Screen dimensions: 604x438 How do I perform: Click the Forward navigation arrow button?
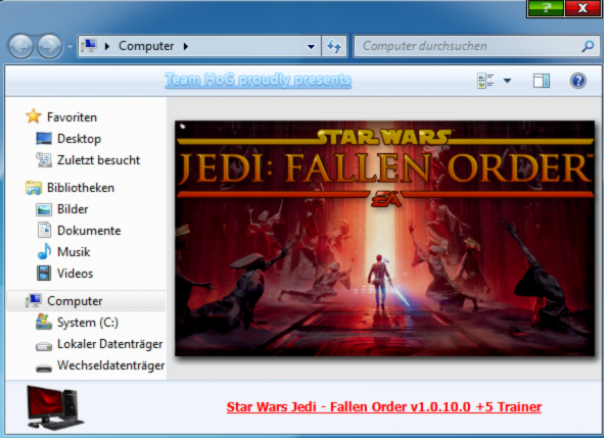pos(49,46)
